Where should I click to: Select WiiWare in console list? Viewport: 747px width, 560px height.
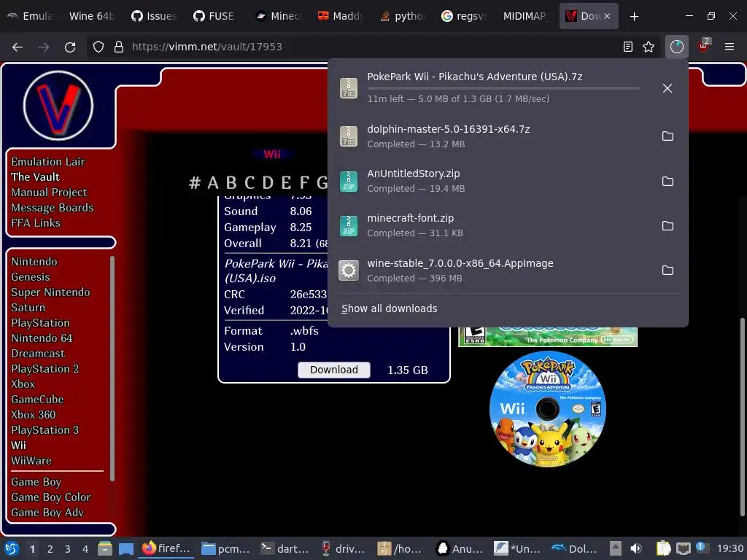(31, 461)
